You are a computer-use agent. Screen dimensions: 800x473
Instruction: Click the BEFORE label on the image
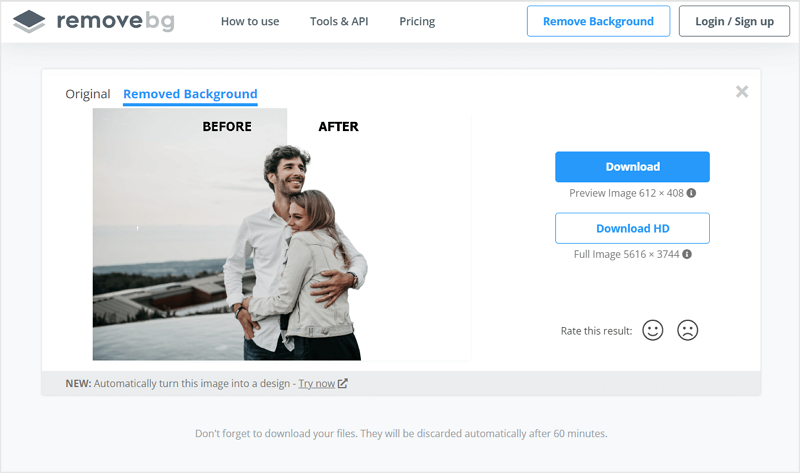227,127
